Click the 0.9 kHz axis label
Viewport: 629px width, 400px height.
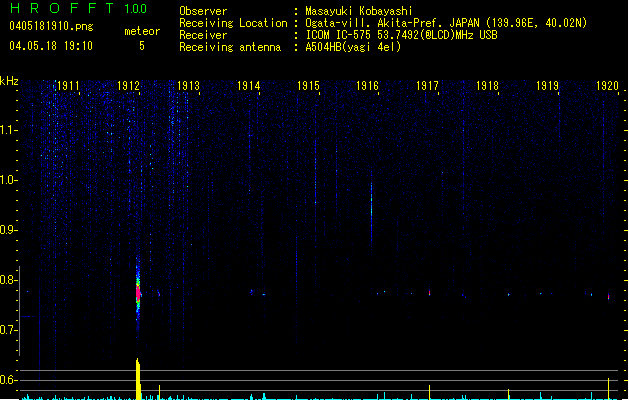click(x=8, y=230)
